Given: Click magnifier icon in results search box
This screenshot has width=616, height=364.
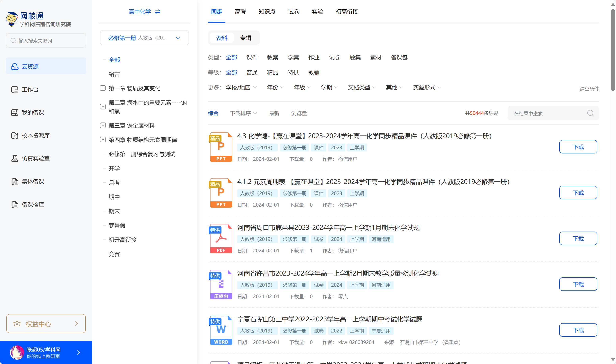Looking at the screenshot, I should (590, 113).
